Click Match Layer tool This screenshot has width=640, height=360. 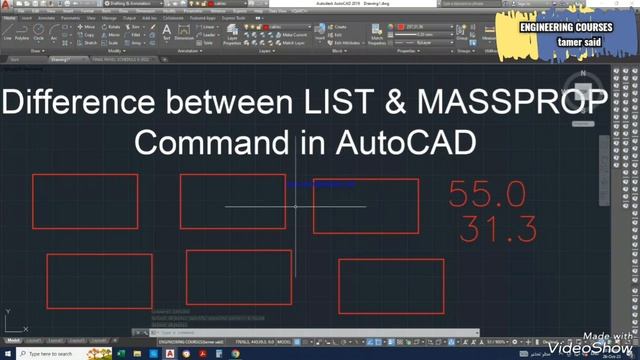(x=290, y=43)
